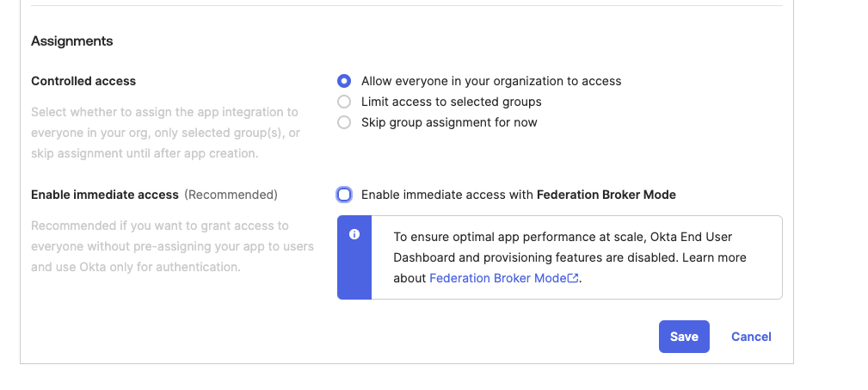Select the Allow everyone in your organization radio button
The image size is (868, 390).
pyautogui.click(x=344, y=81)
